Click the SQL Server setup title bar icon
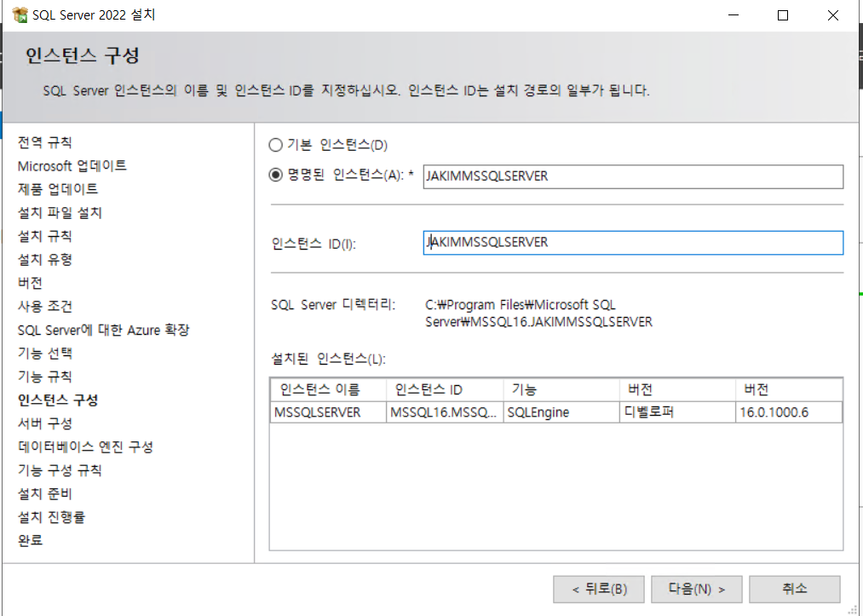The image size is (863, 616). (20, 14)
